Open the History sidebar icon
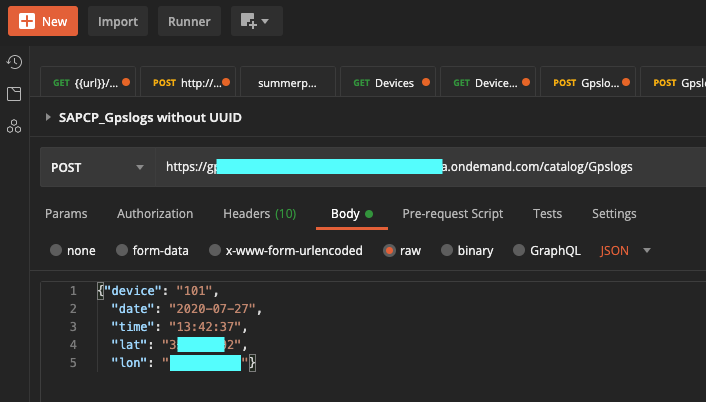The height and width of the screenshot is (402, 706). [14, 62]
